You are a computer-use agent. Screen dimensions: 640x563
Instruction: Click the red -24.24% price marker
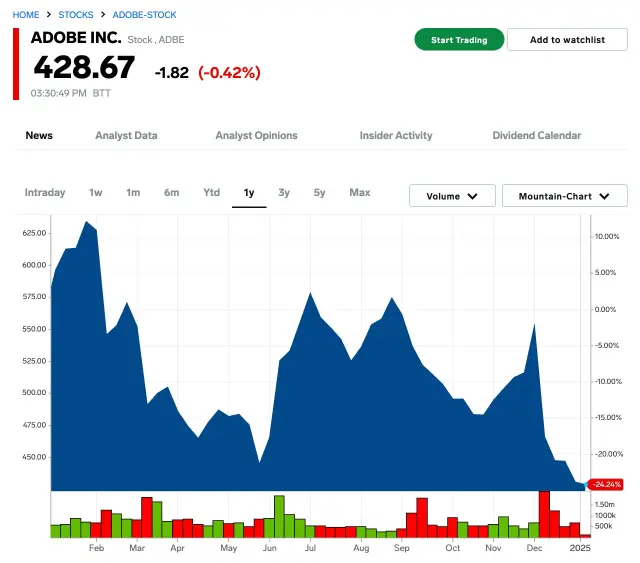pos(607,484)
